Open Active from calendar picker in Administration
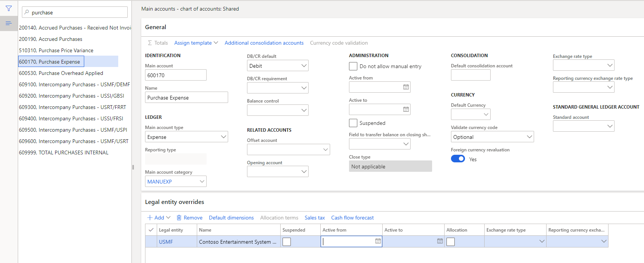 pos(406,87)
